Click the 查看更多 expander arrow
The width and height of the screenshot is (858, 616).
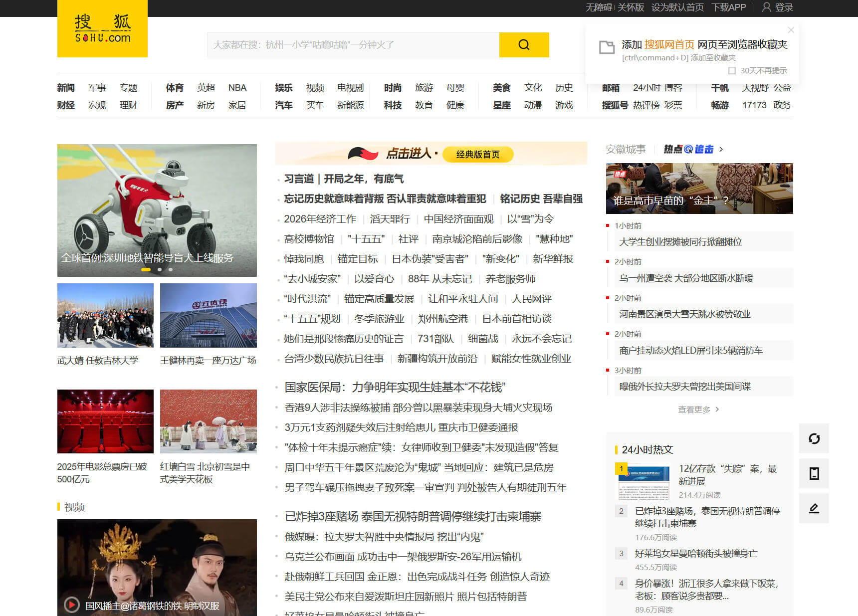point(717,409)
